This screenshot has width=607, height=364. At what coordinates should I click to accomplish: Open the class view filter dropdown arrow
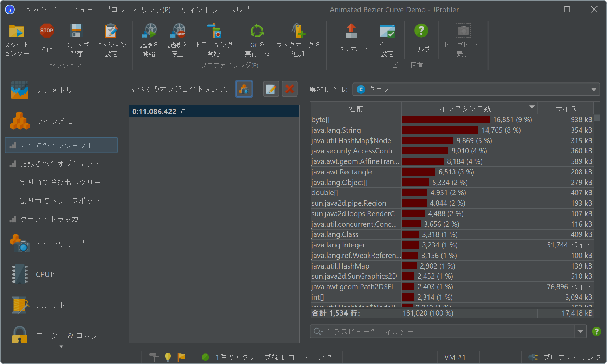pos(580,331)
